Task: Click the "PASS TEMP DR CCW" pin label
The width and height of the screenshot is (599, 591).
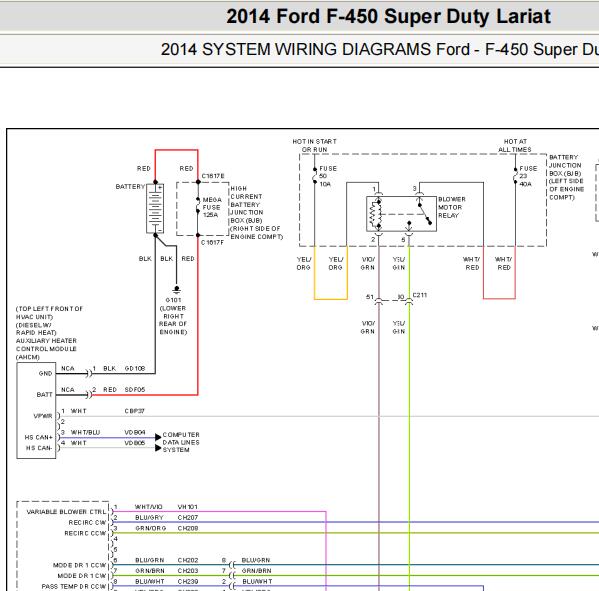Action: point(74,586)
